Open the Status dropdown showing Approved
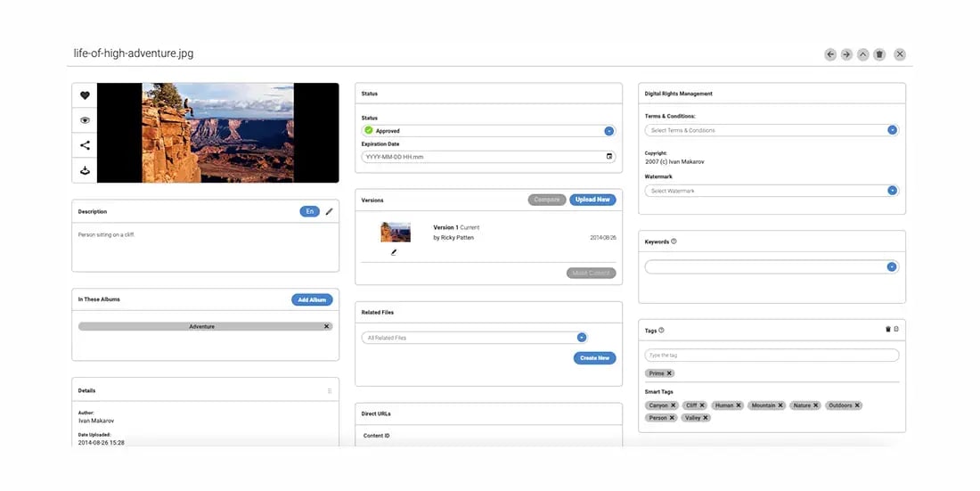The image size is (980, 491). 609,131
